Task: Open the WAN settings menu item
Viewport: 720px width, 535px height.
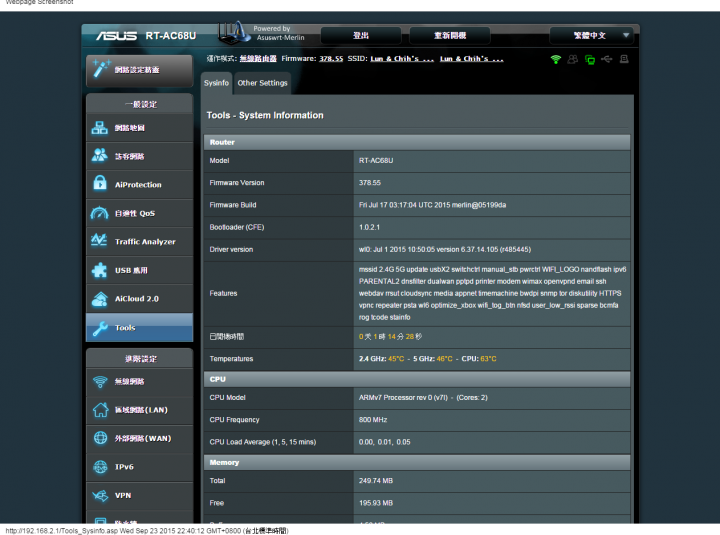Action: click(x=140, y=438)
